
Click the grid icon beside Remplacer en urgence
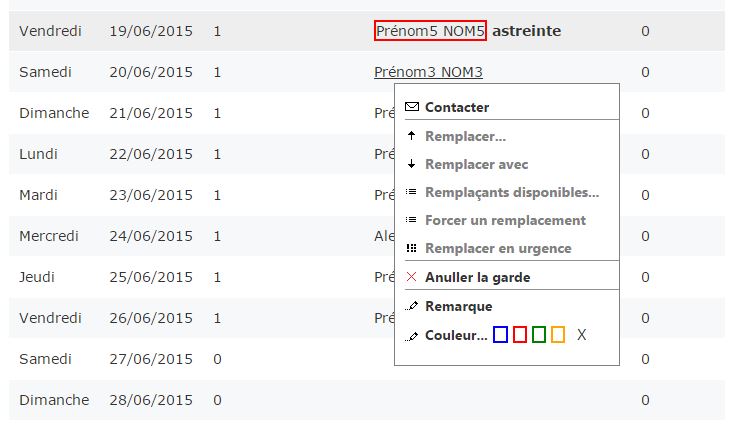pyautogui.click(x=411, y=248)
